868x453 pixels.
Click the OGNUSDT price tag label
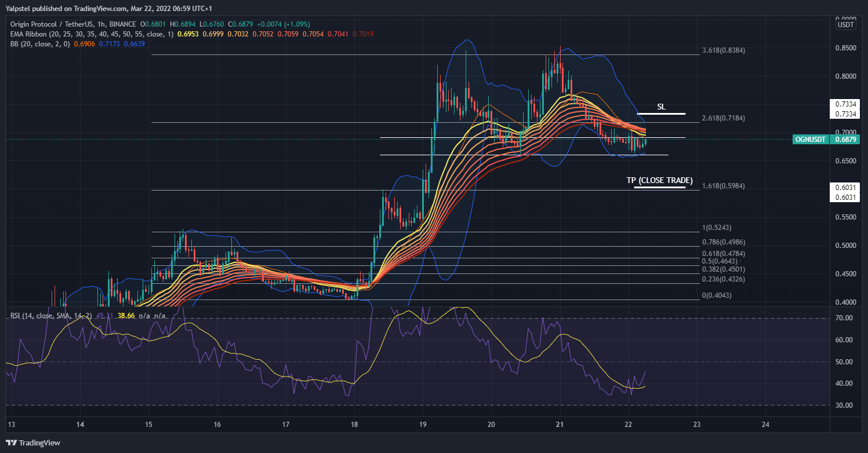pyautogui.click(x=811, y=140)
